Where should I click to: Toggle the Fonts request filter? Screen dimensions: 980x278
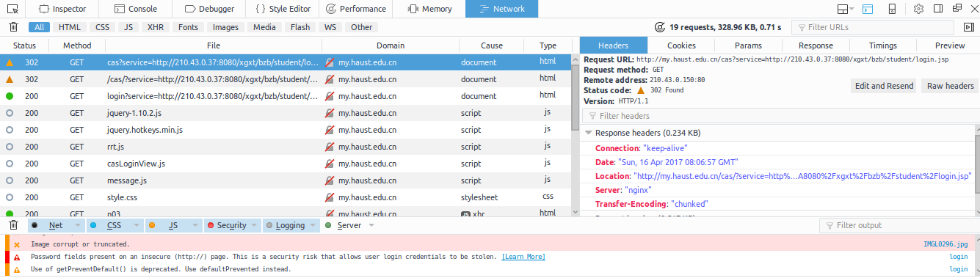pos(188,27)
